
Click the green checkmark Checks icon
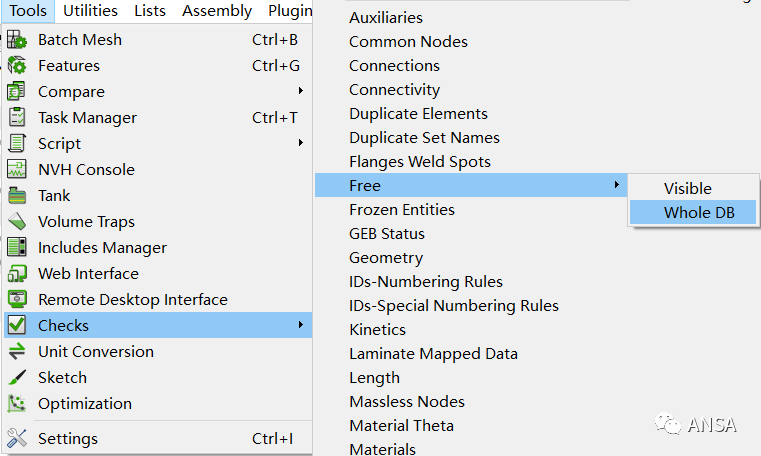(x=17, y=325)
